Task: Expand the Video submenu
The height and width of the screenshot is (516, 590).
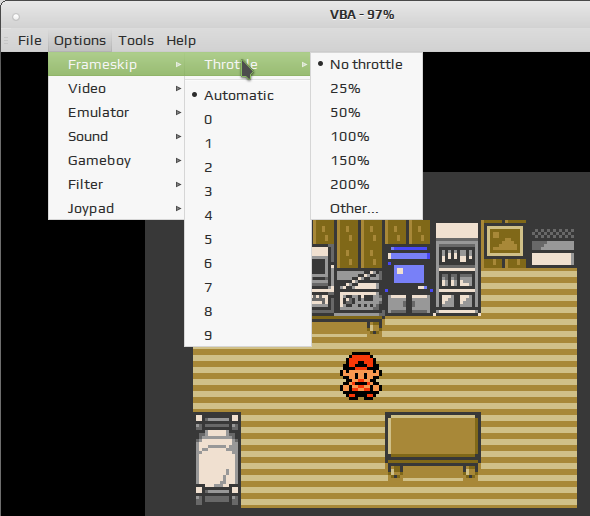Action: 116,88
